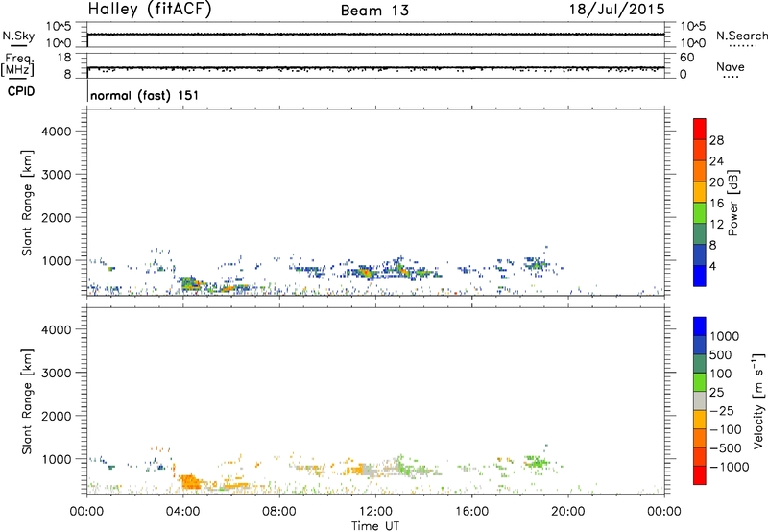Click the "16" value on Power colorbar
768x532 pixels.
tap(716, 204)
